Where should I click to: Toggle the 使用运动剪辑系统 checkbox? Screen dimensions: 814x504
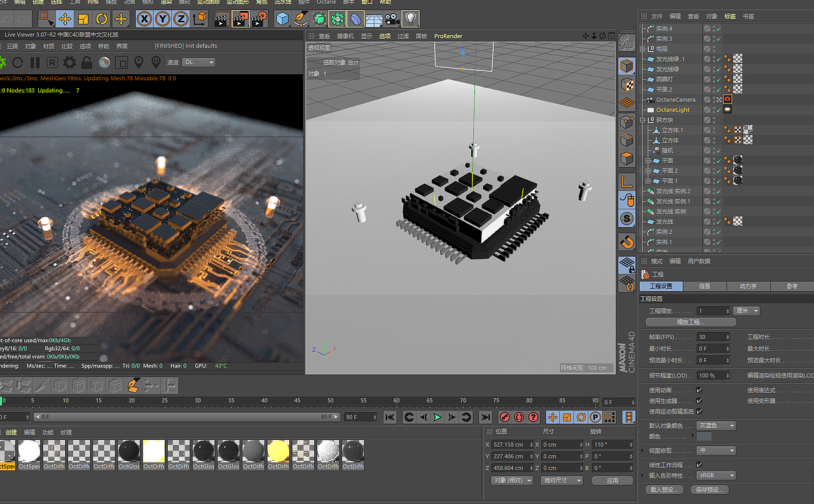point(700,411)
